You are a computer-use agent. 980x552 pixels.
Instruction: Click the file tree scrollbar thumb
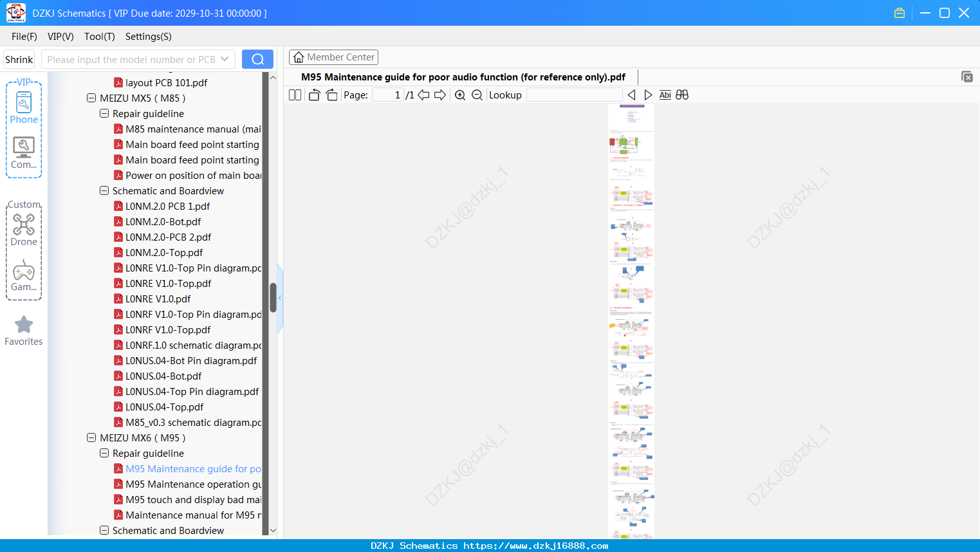pos(273,297)
